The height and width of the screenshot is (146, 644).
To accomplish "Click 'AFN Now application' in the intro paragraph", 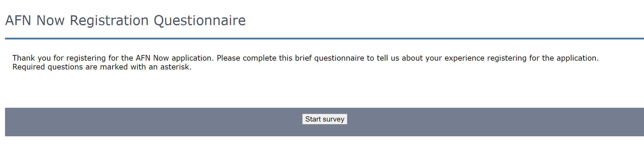I will coord(174,58).
